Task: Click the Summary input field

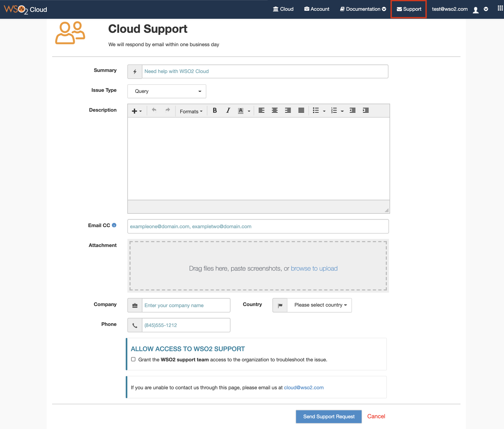Action: click(x=265, y=71)
